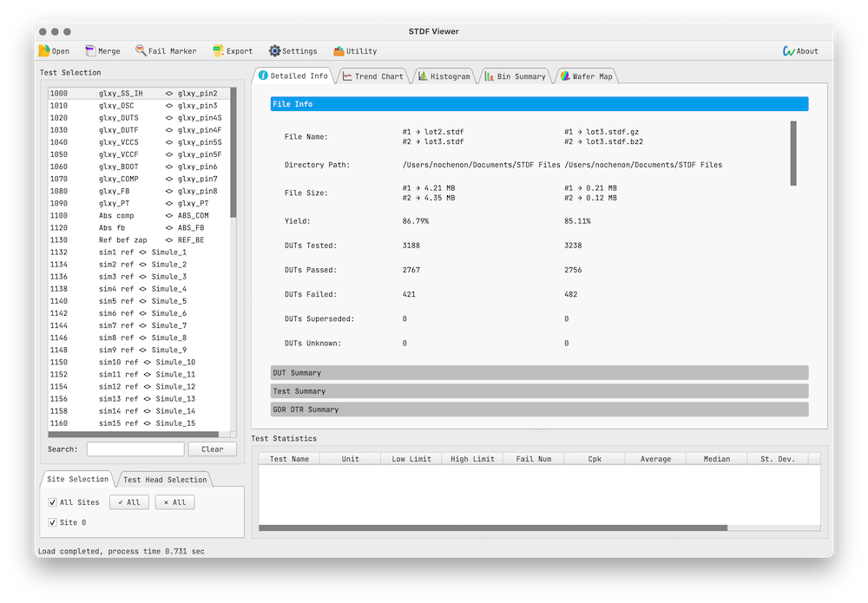The width and height of the screenshot is (868, 603).
Task: Expand the Test Summary section
Action: coord(539,391)
